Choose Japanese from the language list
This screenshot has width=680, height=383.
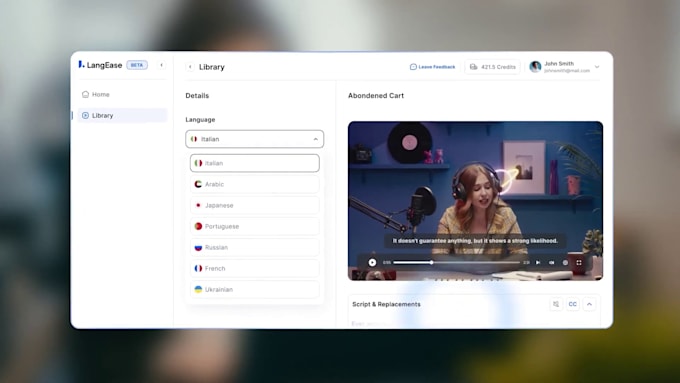(255, 205)
